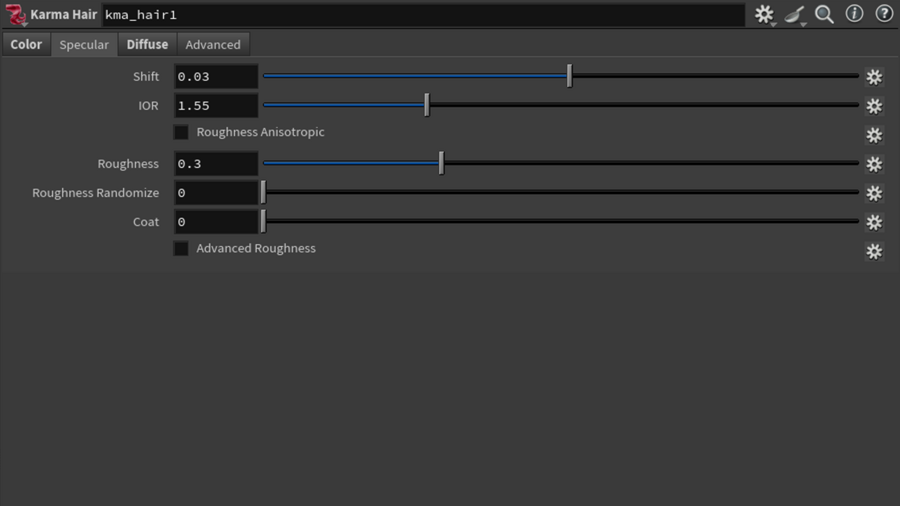Switch to the Specular tab

[x=84, y=44]
